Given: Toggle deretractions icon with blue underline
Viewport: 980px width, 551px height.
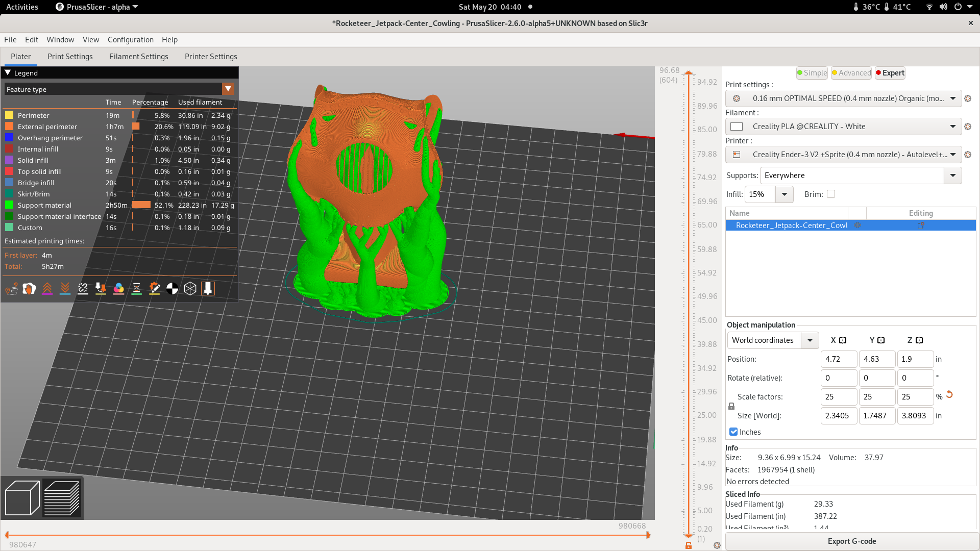Looking at the screenshot, I should coord(65,289).
